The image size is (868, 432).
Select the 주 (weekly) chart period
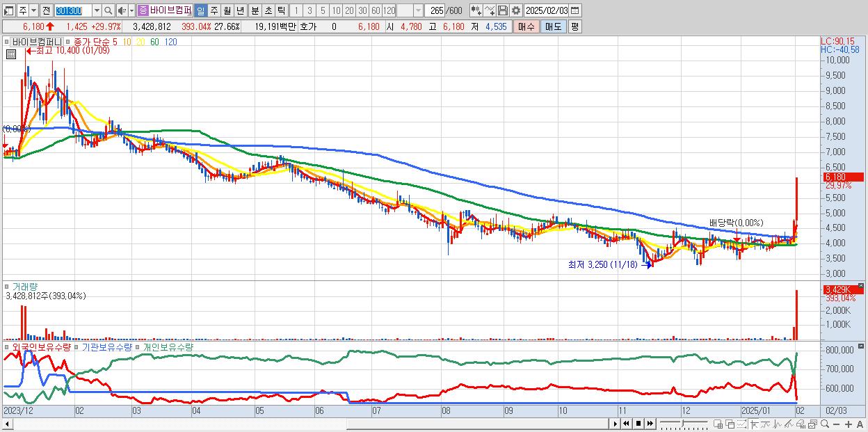214,10
